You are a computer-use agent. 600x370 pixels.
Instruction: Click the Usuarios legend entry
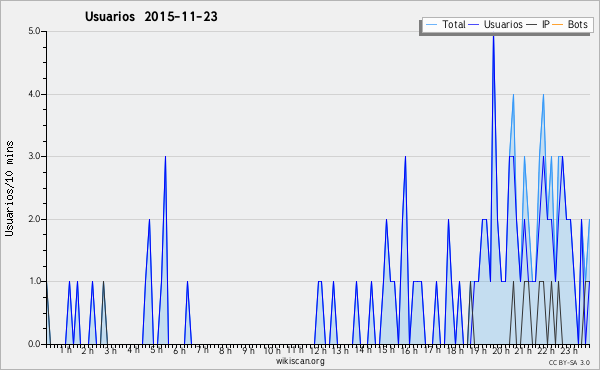[496, 24]
